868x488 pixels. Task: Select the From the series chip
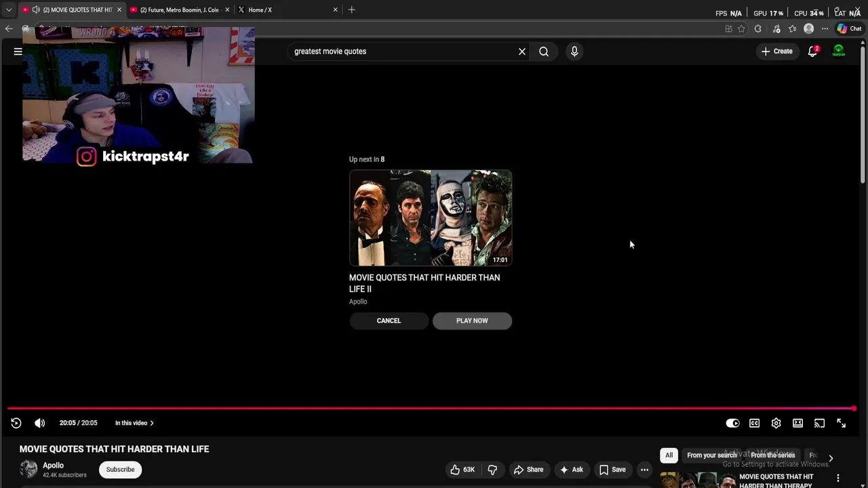pyautogui.click(x=772, y=455)
